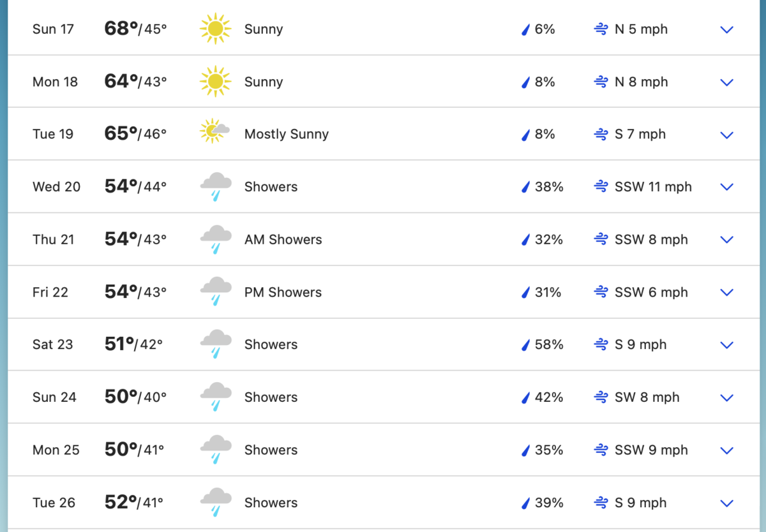Select the Showers icon for Tue 26
Viewport: 766px width, 532px height.
click(x=215, y=502)
